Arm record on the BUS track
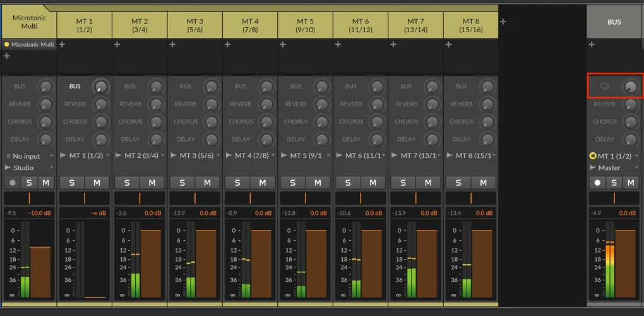Screen dimensions: 644x316 click(597, 183)
